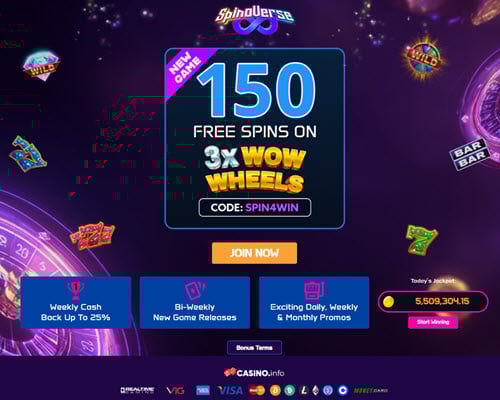Screen dimensions: 500x400
Task: Click the American Express card icon
Action: (203, 390)
